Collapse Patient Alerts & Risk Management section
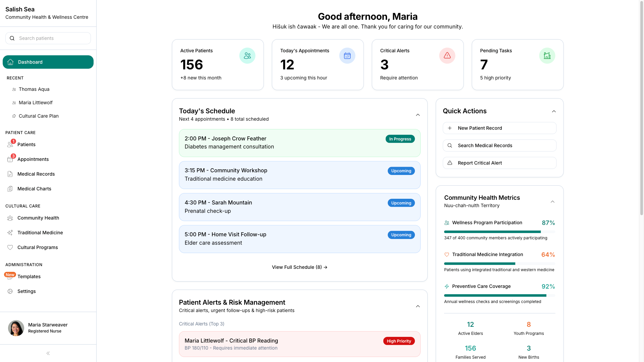This screenshot has height=362, width=644. [418, 306]
